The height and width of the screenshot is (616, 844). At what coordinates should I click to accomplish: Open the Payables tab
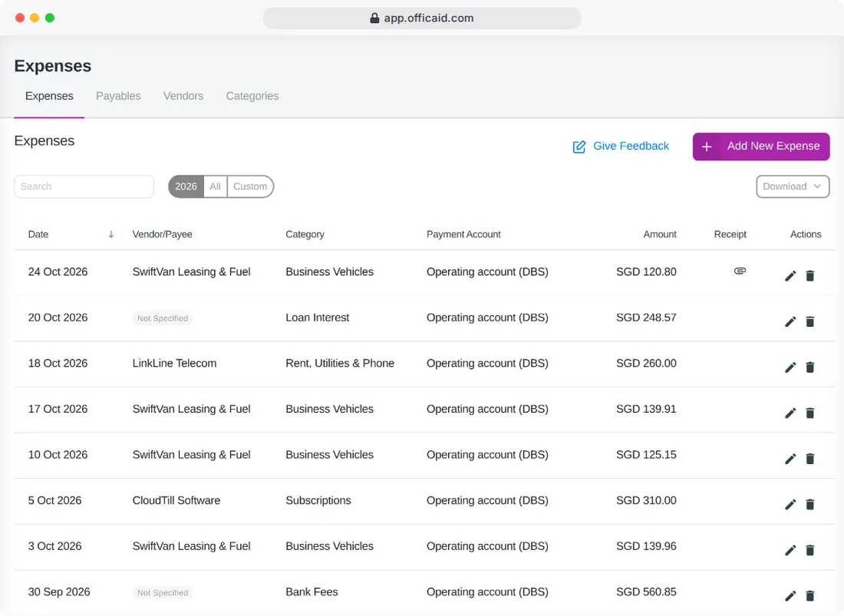118,96
